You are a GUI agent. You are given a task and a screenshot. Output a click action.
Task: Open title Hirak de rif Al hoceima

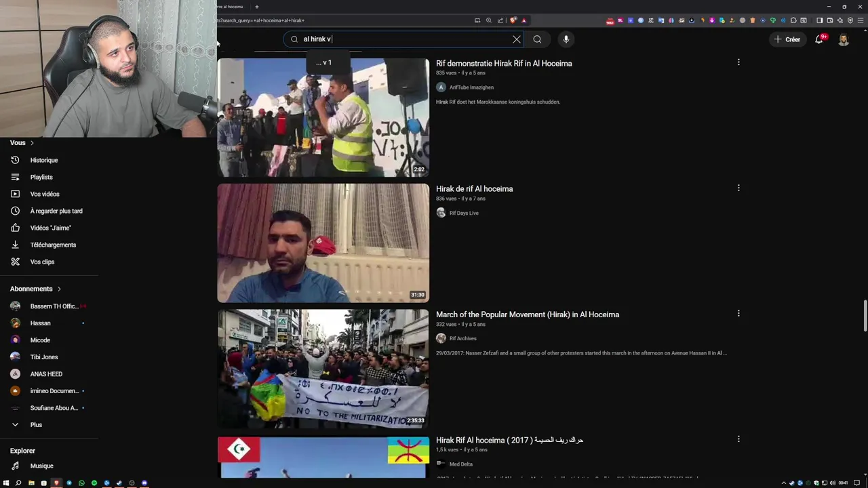click(474, 189)
